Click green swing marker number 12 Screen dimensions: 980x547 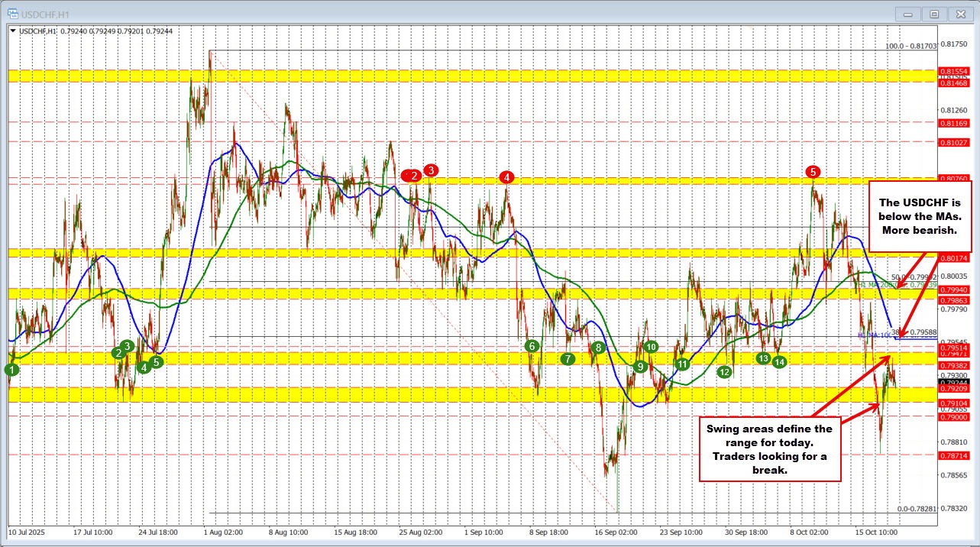pyautogui.click(x=724, y=371)
